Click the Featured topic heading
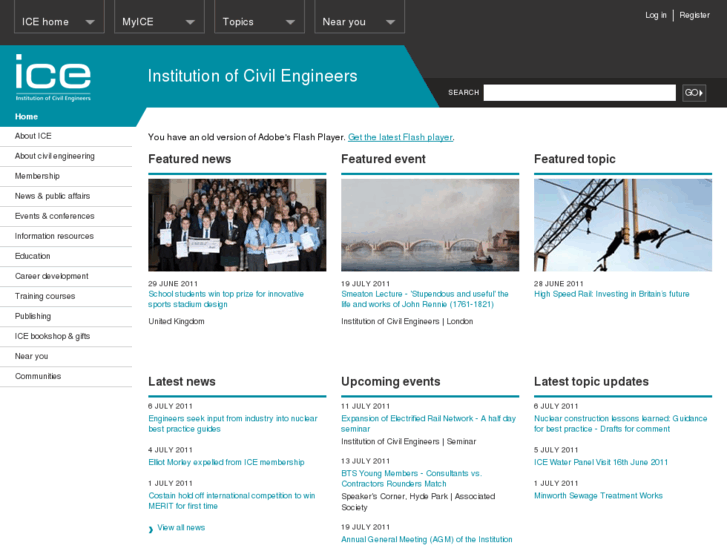This screenshot has height=545, width=727. coord(575,159)
